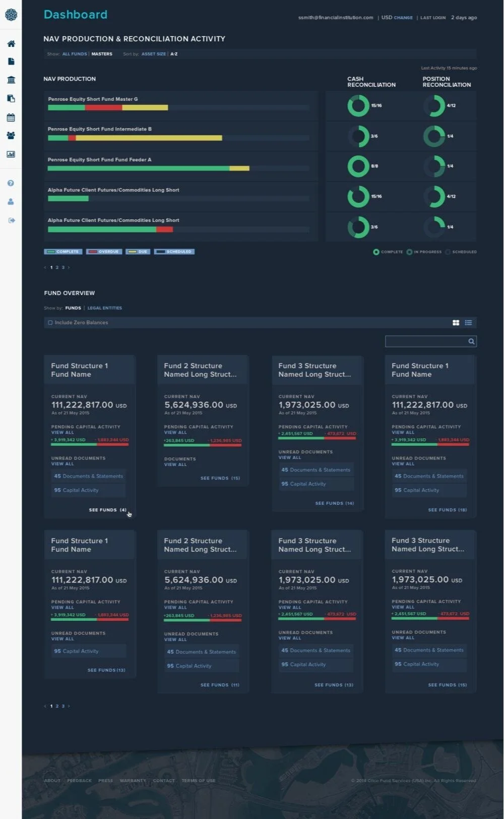504x819 pixels.
Task: Open the calendar sidebar icon
Action: click(x=11, y=118)
